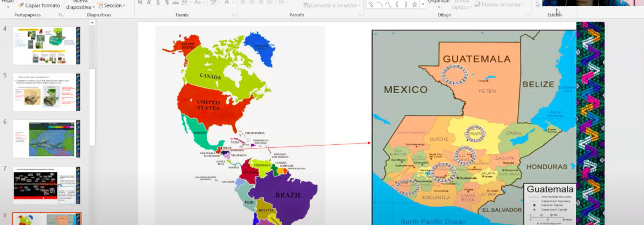Viewport: 644px width, 225px height.
Task: Select the star shape in gallery
Action: [414, 4]
